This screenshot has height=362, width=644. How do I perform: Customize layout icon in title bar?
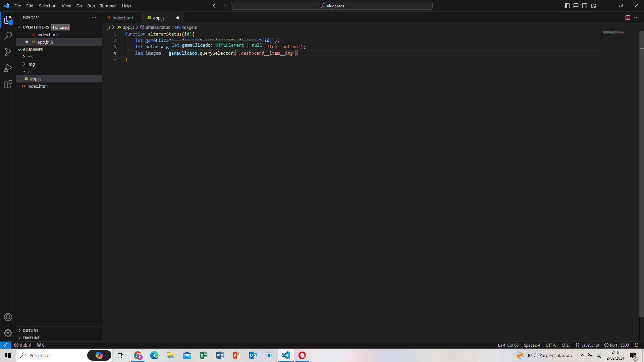tap(593, 6)
